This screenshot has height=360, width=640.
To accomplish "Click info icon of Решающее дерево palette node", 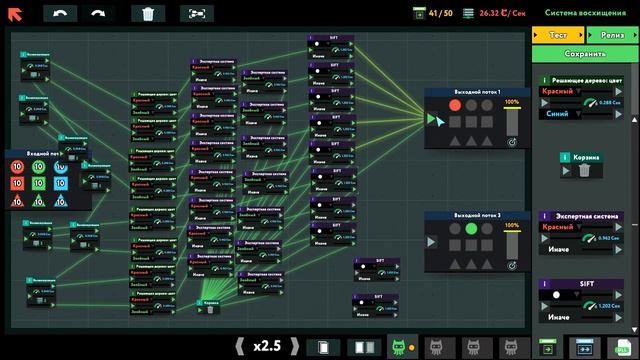I will coord(544,80).
